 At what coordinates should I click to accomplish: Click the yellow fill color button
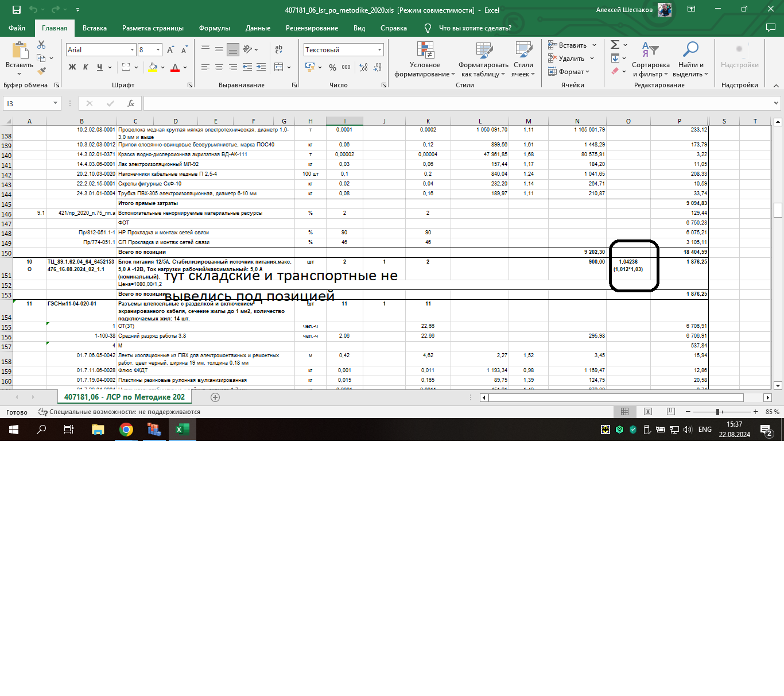[153, 67]
